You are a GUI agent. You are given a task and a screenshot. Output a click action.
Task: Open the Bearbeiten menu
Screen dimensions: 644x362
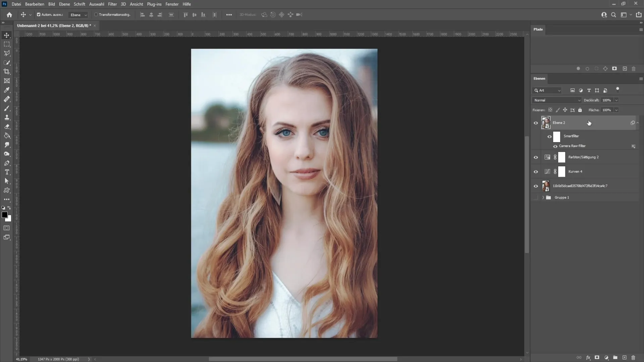[x=35, y=4]
